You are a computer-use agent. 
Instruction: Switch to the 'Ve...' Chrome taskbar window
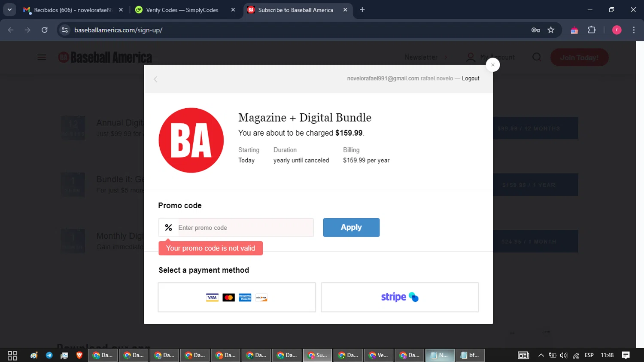tap(379, 356)
